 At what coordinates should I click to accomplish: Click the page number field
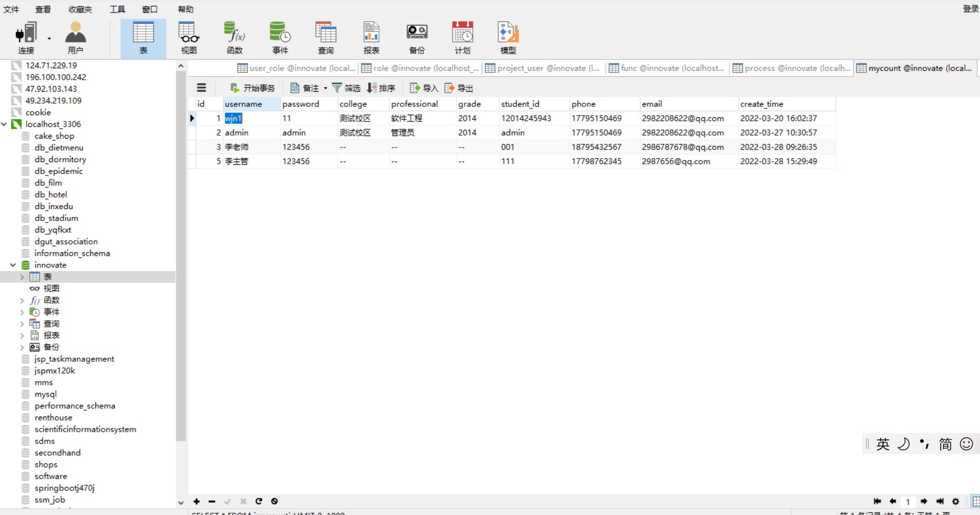tap(908, 502)
